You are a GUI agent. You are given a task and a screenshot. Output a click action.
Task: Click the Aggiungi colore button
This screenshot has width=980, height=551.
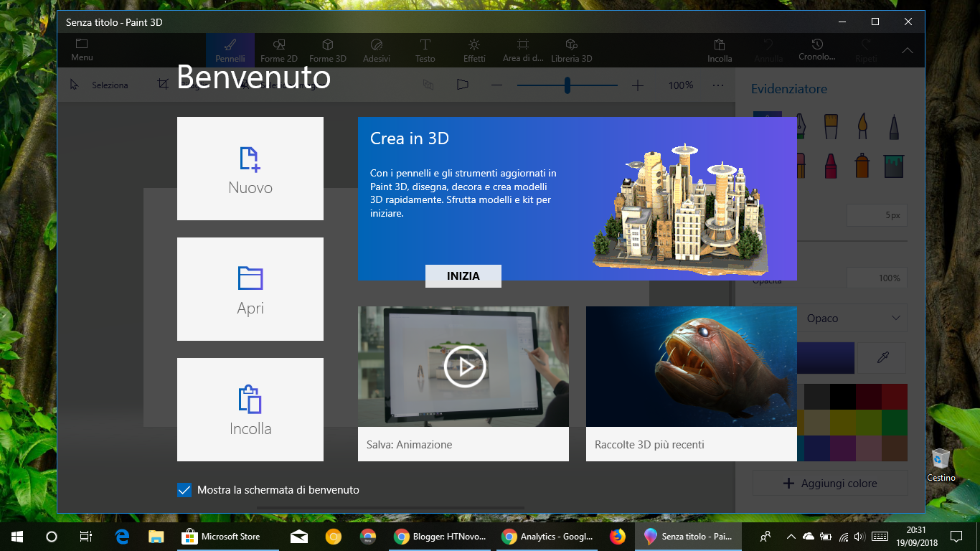(830, 484)
